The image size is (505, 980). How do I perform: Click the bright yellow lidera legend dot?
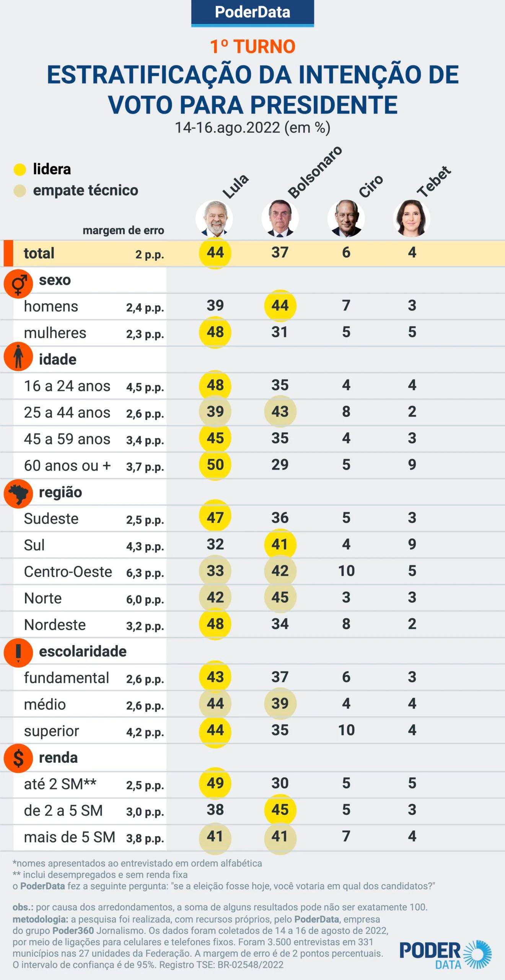click(x=20, y=169)
